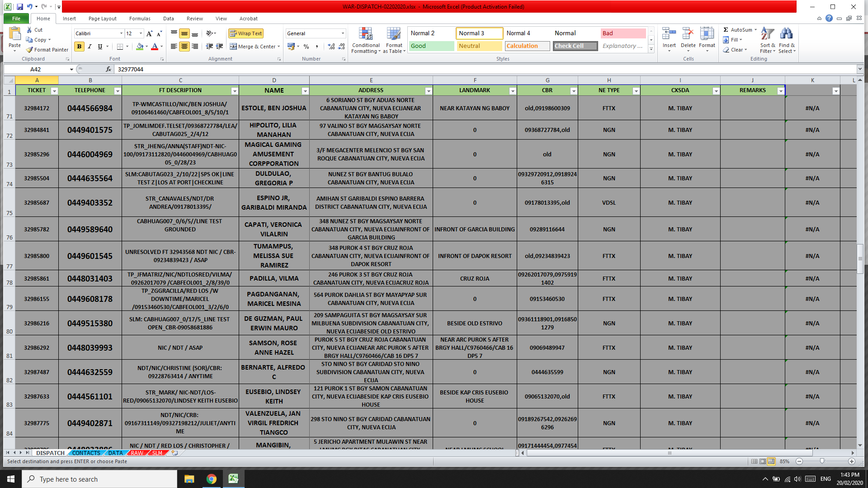Switch to the CONTACTS sheet tab

point(86,453)
